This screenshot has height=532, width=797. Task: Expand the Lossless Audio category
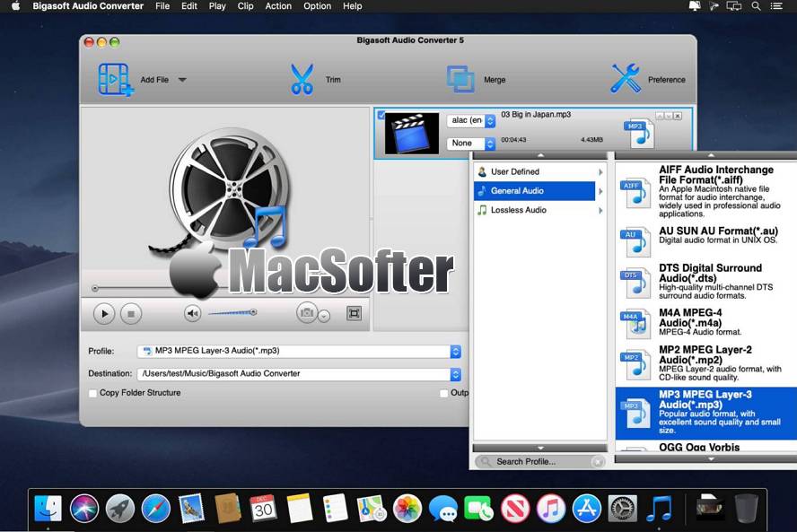point(539,210)
